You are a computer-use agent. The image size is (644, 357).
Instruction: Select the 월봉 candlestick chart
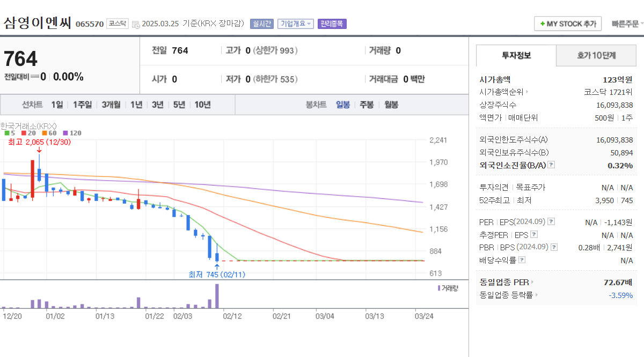coord(391,105)
